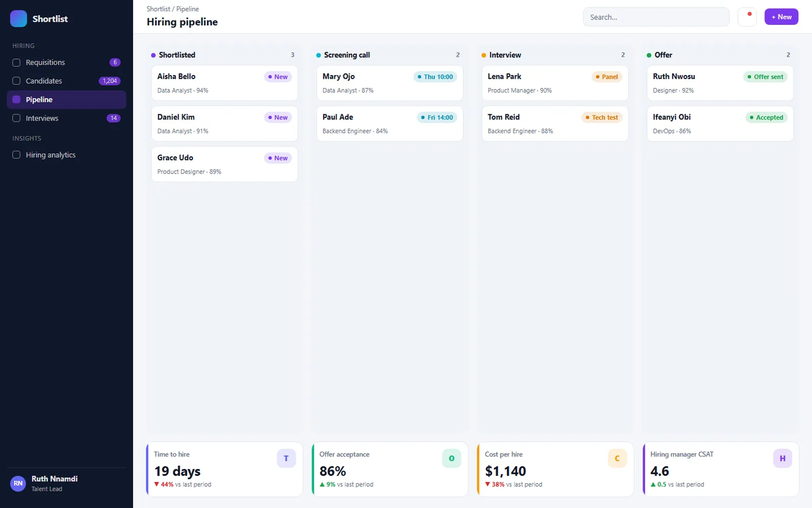812x508 pixels.
Task: Click the Fri 14:00 tag on Paul Ade
Action: coord(437,117)
